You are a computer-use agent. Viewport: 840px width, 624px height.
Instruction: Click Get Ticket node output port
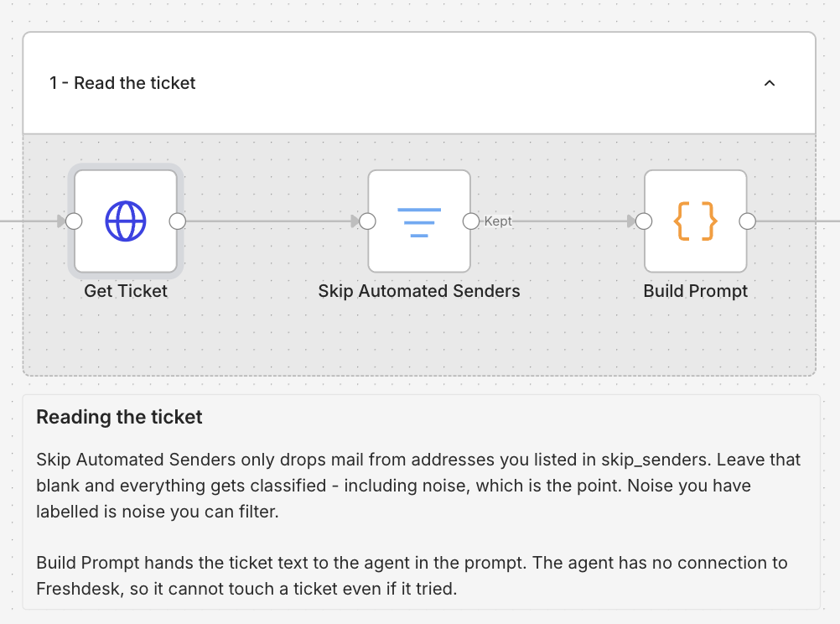coord(178,221)
